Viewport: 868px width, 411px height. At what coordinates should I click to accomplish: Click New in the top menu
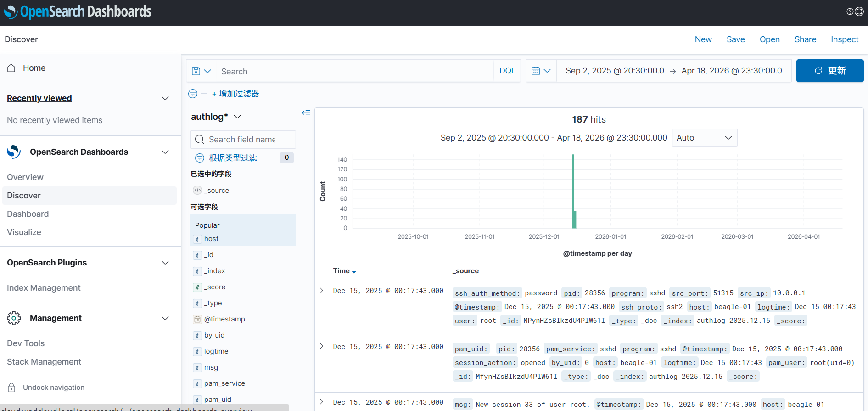click(703, 39)
